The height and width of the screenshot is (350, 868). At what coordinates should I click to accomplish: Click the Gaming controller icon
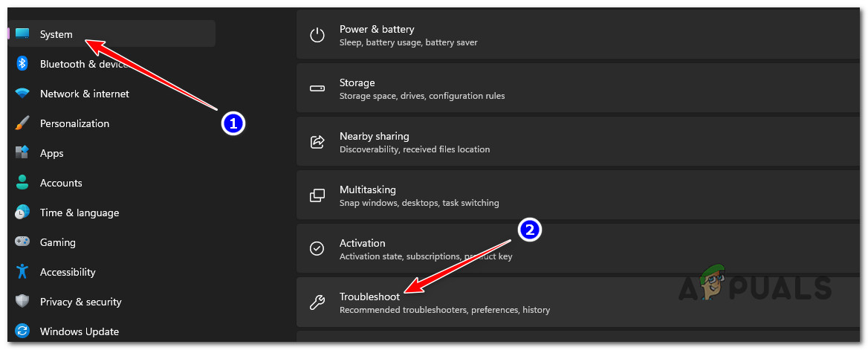pos(22,242)
